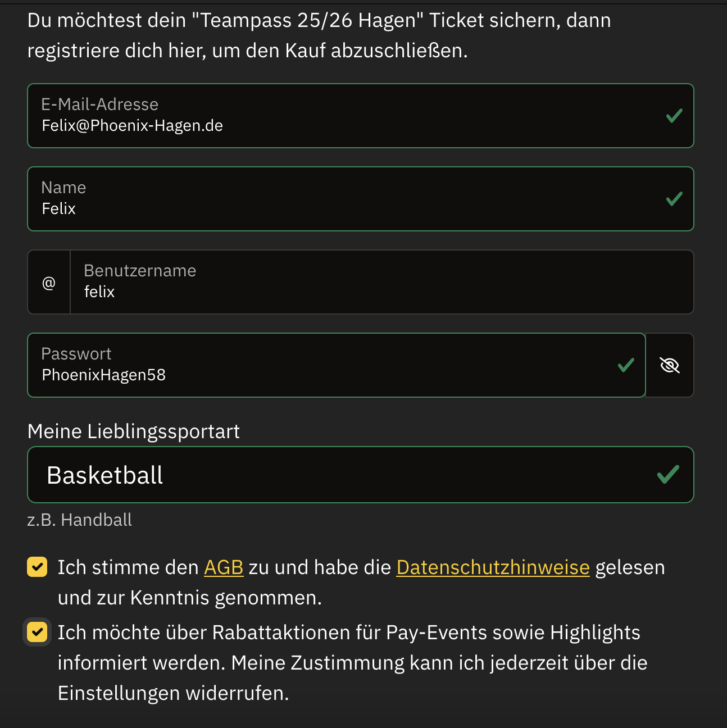
Task: Click the green checkmark in the Passwort field
Action: pos(625,365)
